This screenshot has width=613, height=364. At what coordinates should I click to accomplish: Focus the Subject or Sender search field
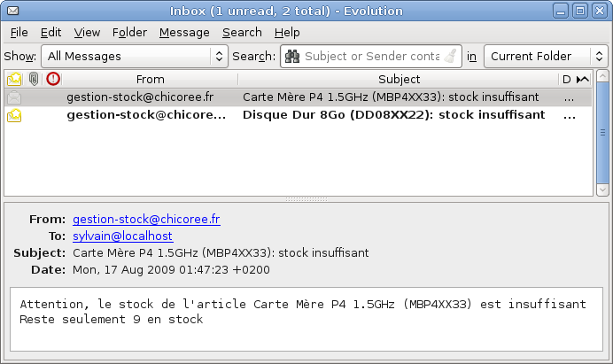click(371, 57)
